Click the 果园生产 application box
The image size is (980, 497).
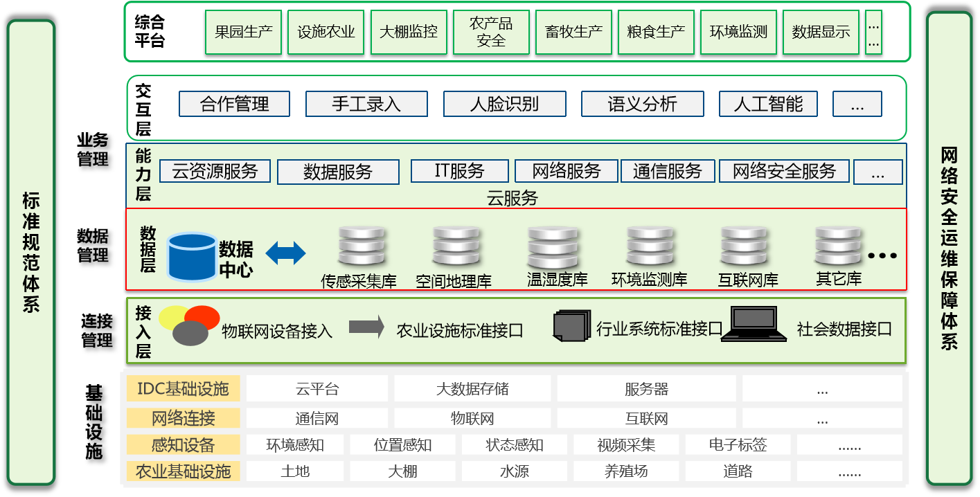[x=243, y=32]
